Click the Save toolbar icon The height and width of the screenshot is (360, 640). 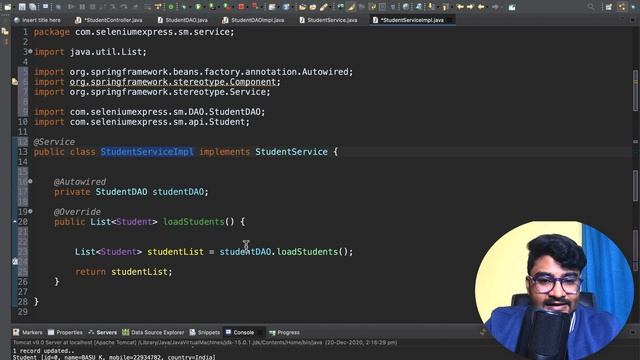(22, 7)
